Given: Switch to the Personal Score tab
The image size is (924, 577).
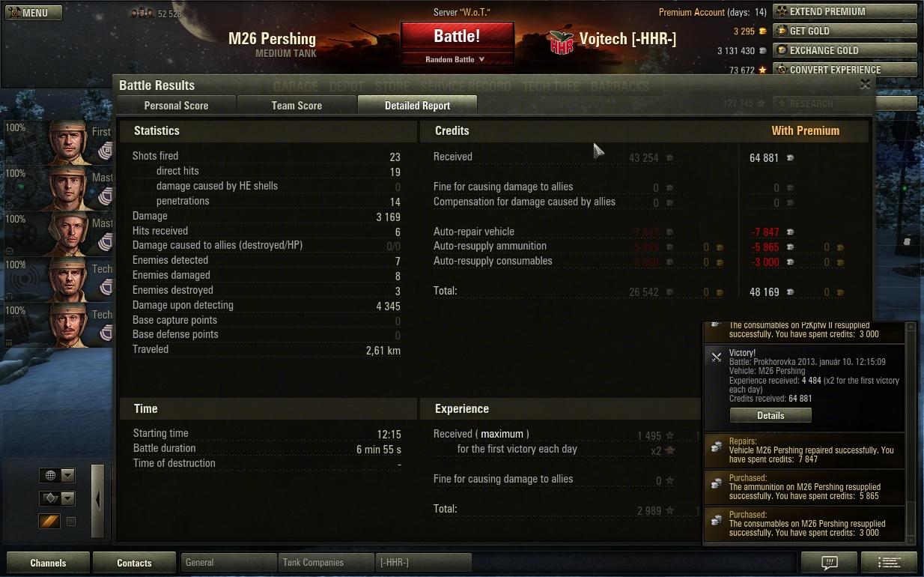Looking at the screenshot, I should 176,106.
